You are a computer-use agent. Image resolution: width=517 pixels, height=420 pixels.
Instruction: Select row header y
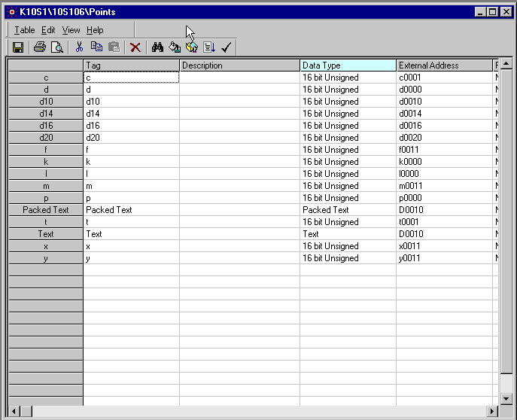pyautogui.click(x=46, y=258)
